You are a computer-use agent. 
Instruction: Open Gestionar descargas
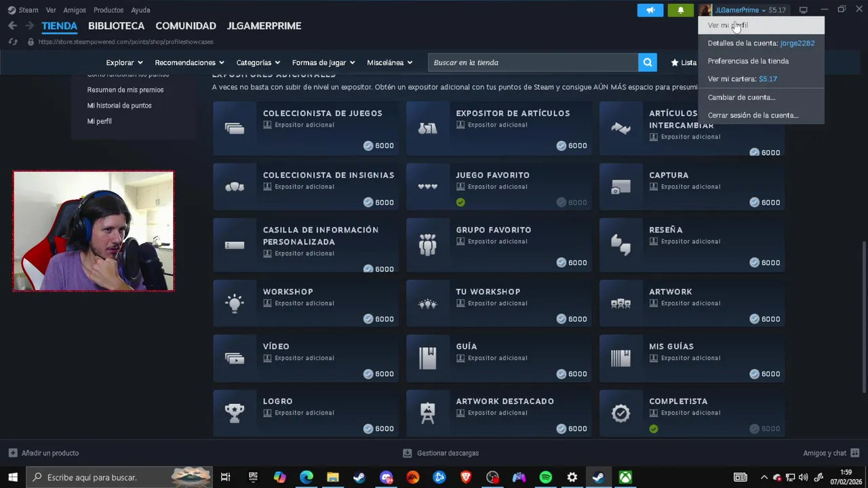click(x=441, y=453)
